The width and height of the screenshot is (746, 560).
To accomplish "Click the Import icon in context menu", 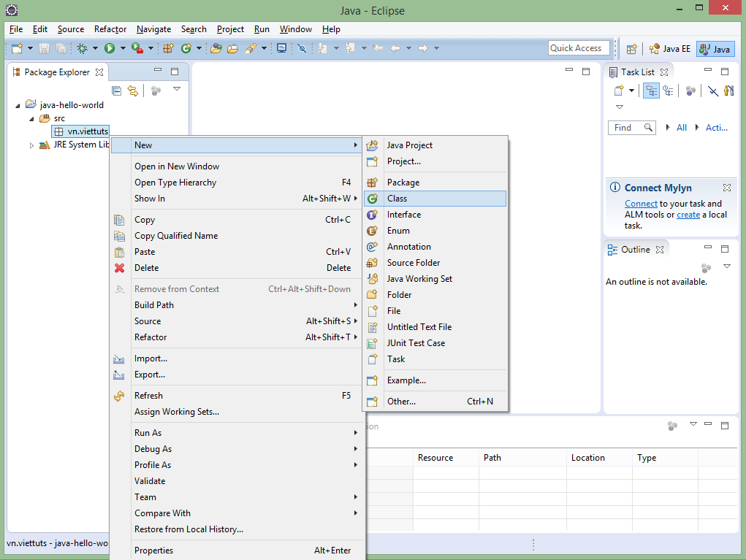I will click(x=119, y=359).
